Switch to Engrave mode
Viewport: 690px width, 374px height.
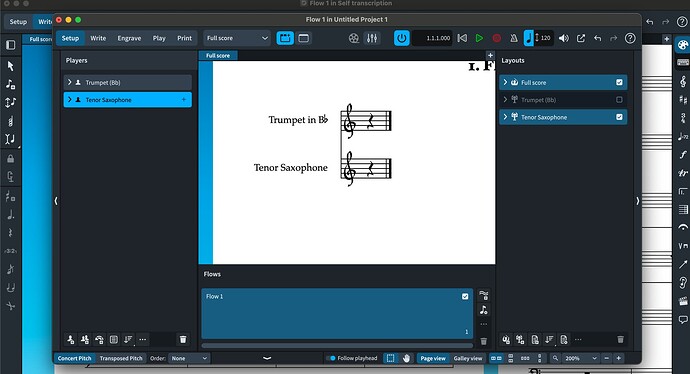(x=129, y=38)
